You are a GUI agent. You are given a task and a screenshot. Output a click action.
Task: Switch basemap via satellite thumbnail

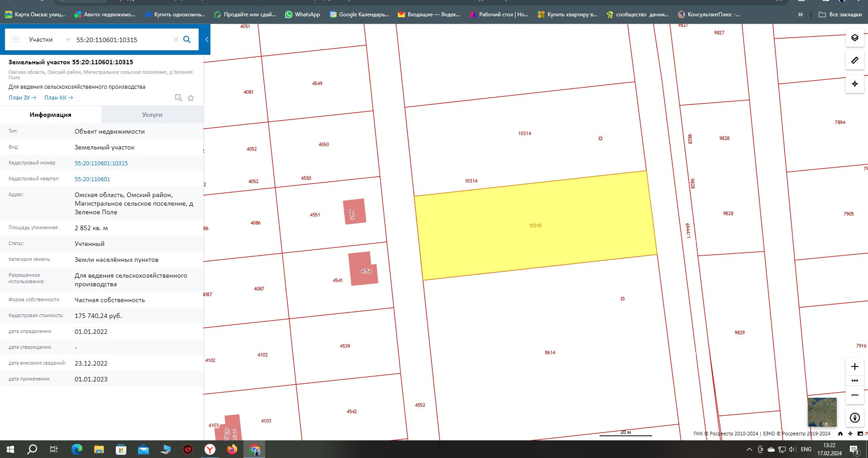pos(822,412)
